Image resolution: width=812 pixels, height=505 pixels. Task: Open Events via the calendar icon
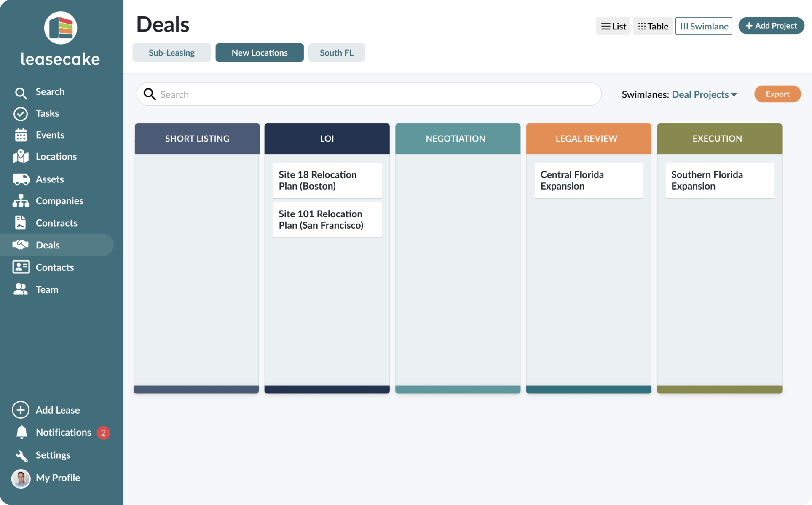tap(21, 135)
